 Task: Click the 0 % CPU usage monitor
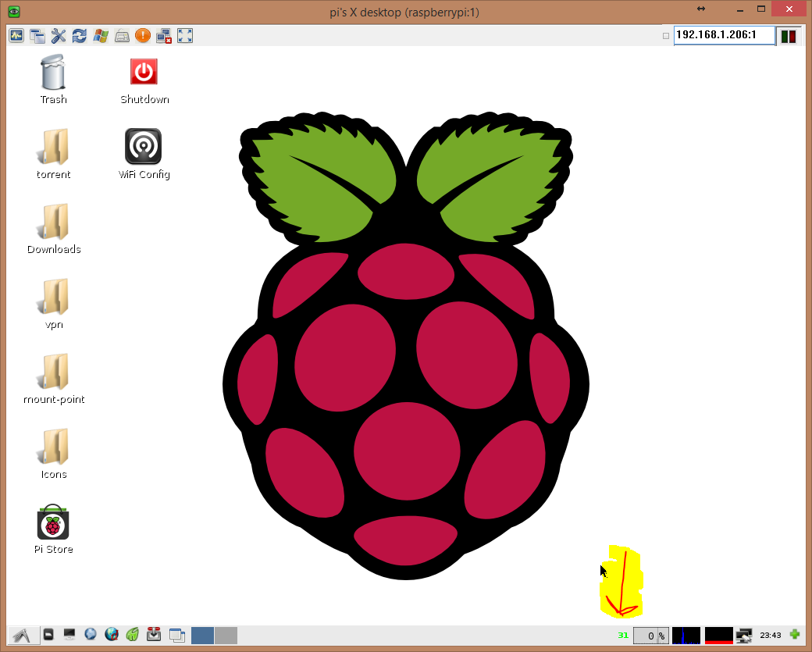pyautogui.click(x=651, y=636)
